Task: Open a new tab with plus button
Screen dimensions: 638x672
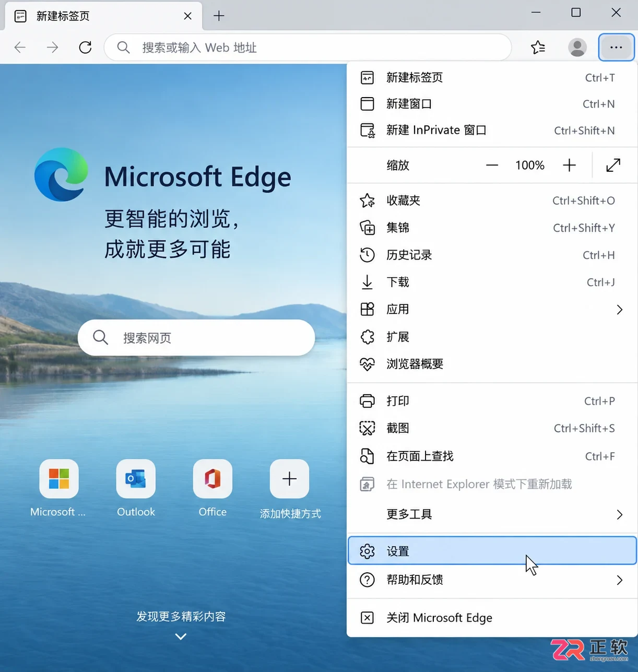Action: [x=219, y=16]
